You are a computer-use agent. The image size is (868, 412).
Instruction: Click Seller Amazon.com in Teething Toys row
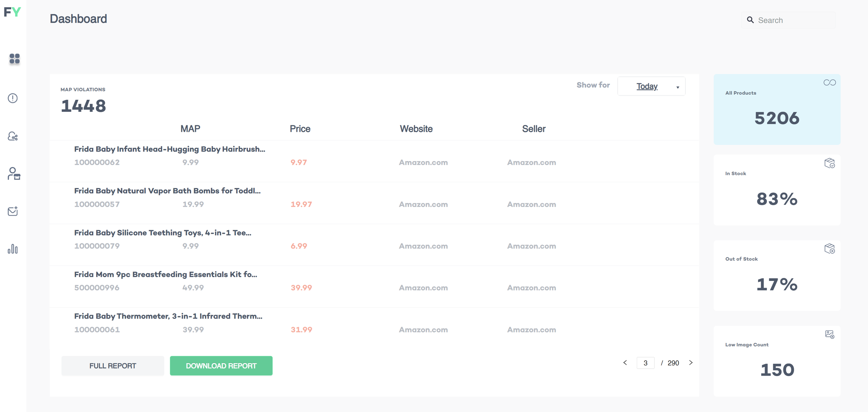tap(532, 246)
